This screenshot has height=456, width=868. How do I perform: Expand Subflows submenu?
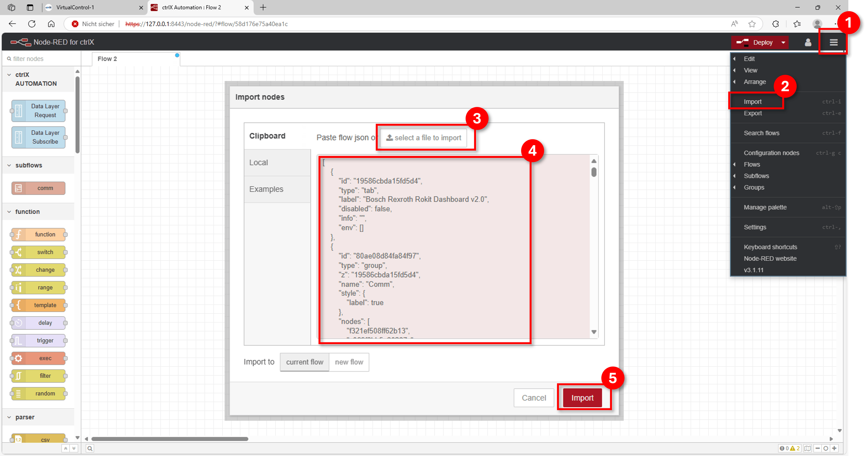pyautogui.click(x=788, y=176)
